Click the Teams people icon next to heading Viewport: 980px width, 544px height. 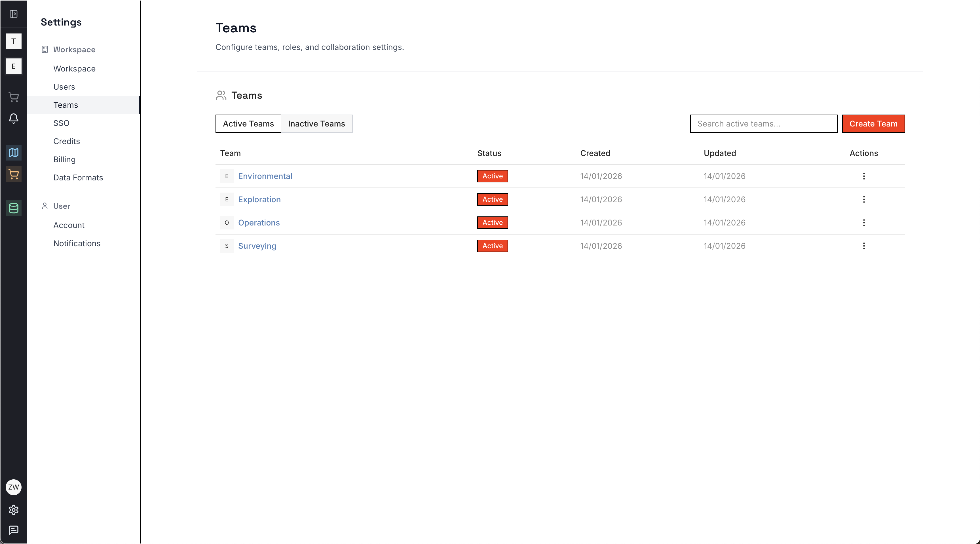[x=221, y=96]
